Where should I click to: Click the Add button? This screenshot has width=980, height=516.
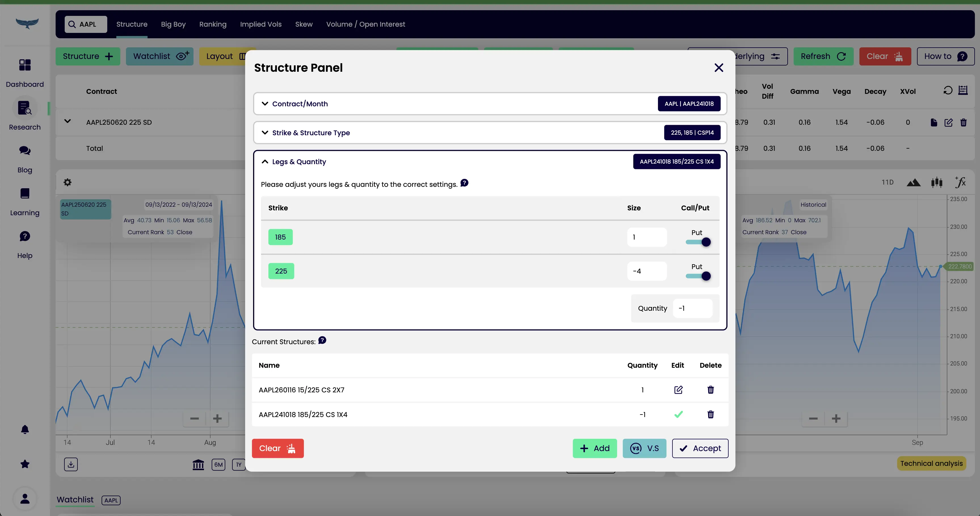[594, 448]
